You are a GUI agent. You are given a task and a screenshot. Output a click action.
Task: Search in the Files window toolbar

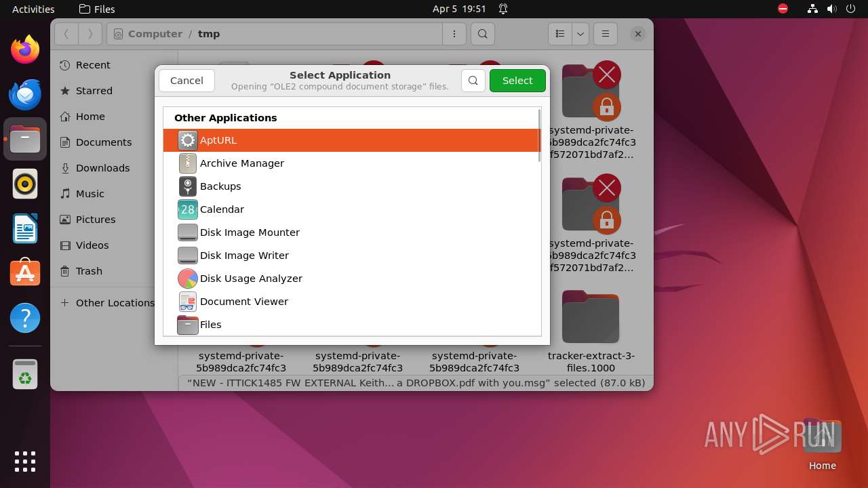[482, 34]
